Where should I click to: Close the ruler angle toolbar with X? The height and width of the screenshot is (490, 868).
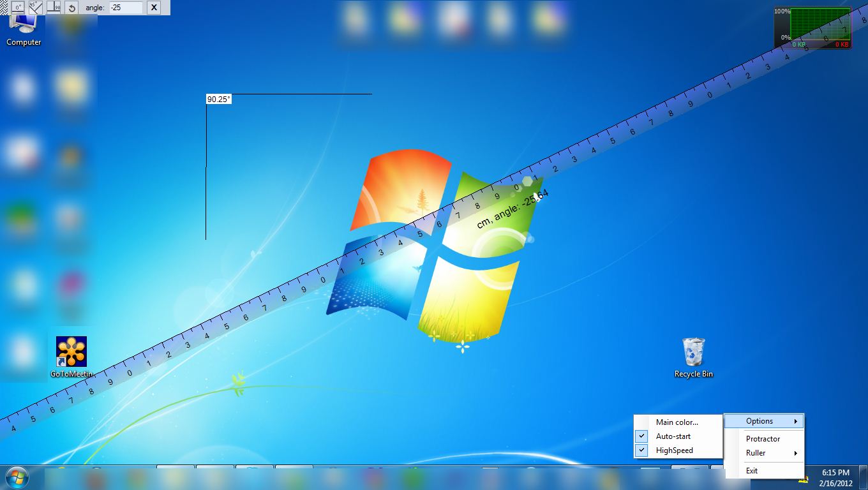click(x=154, y=8)
